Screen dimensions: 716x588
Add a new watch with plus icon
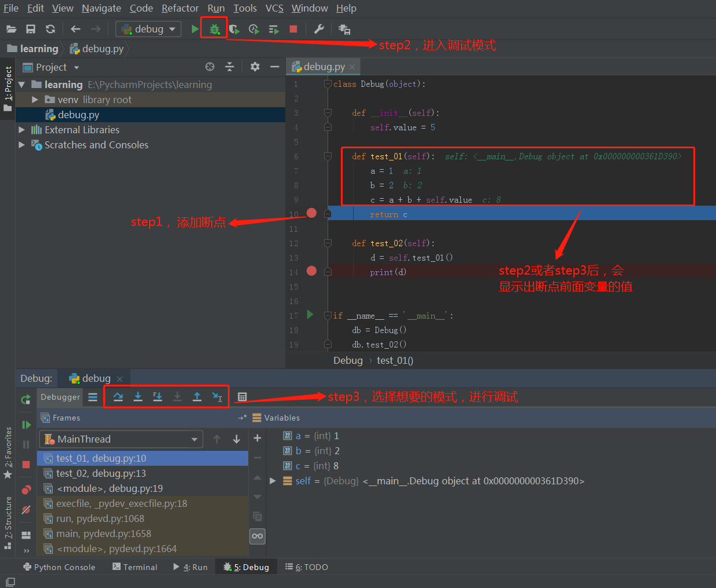(257, 439)
